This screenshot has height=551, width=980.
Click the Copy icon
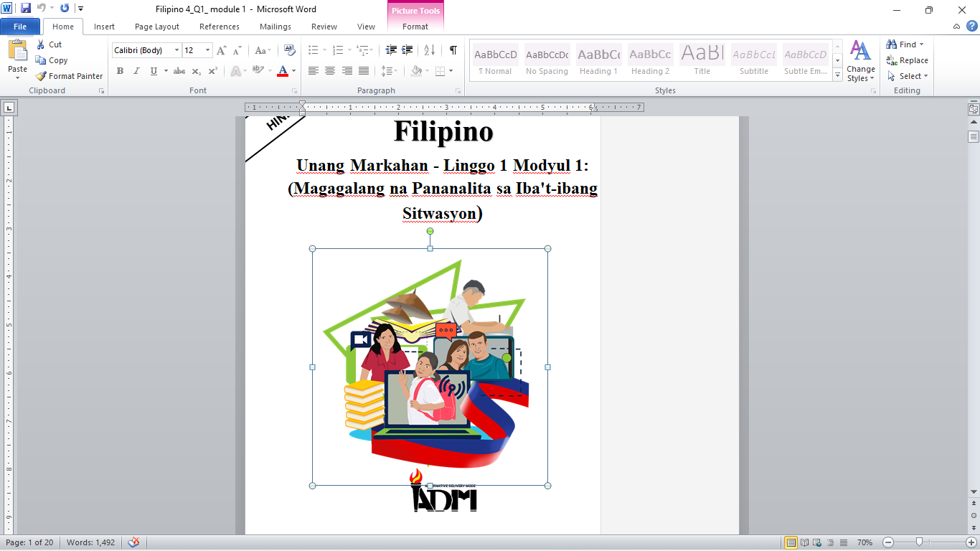41,60
